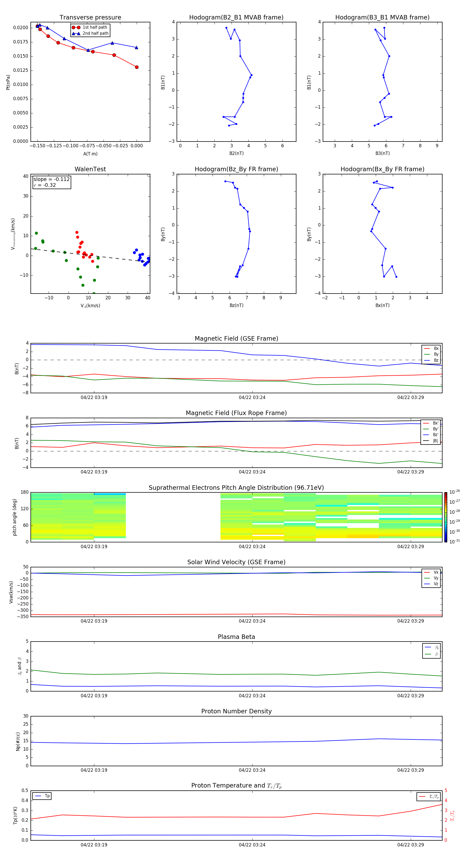Viewport: 473px width, 868px height.
Task: Click the 'Bz(nT)' x-axis label
Action: (236, 305)
